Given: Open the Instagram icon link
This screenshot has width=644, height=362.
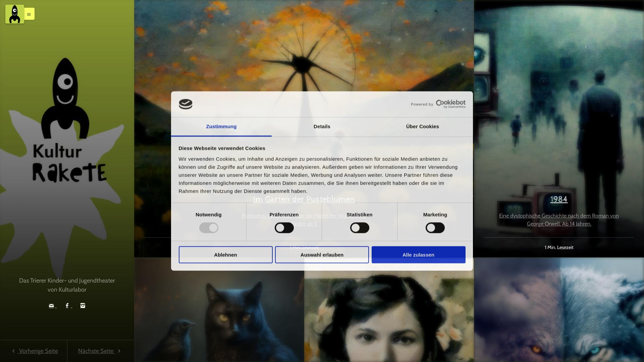Looking at the screenshot, I should click(x=83, y=305).
